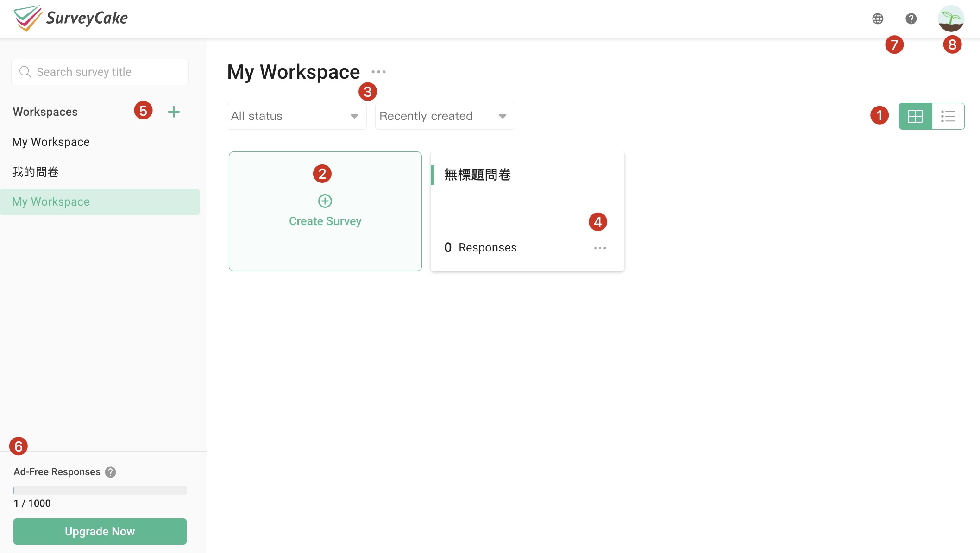Click the plus icon to add a workspace
This screenshot has width=980, height=553.
point(174,111)
